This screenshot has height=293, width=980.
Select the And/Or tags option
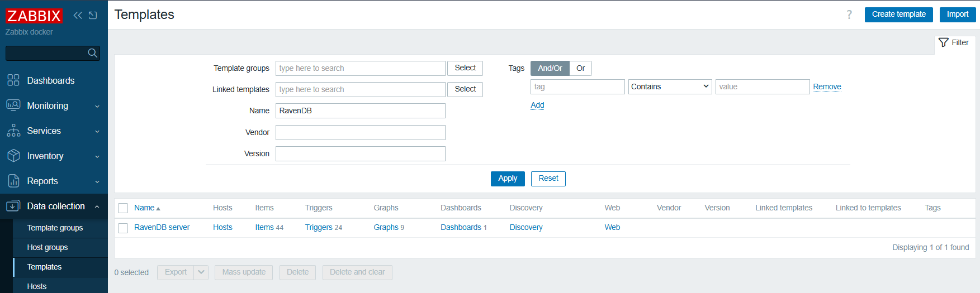pos(550,68)
